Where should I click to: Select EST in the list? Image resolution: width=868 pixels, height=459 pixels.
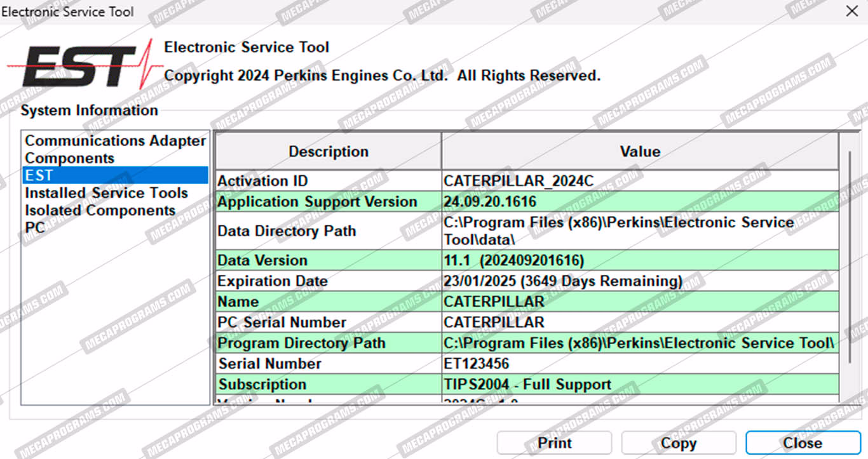tap(115, 175)
